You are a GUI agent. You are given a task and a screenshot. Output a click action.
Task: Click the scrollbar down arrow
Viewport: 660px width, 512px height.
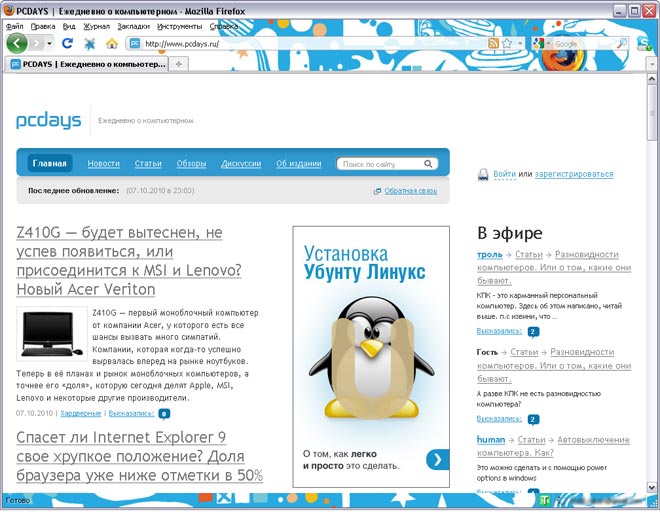pyautogui.click(x=652, y=487)
